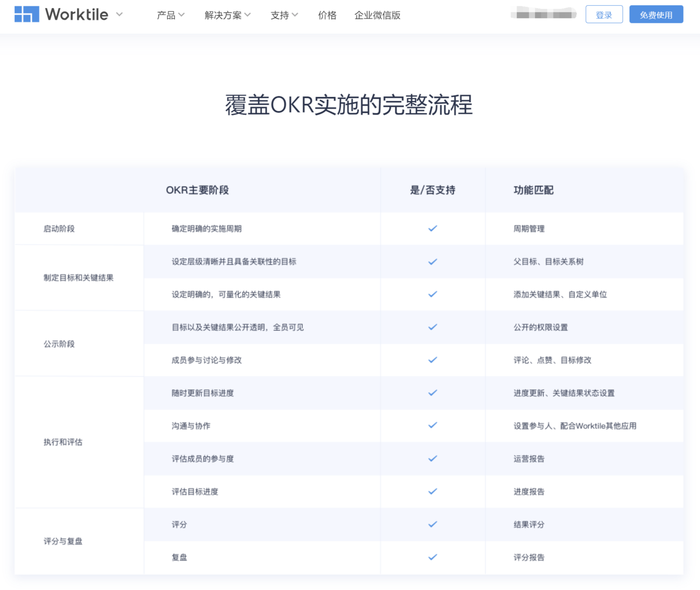Expand the 支持 dropdown
The image size is (700, 590).
tap(283, 15)
